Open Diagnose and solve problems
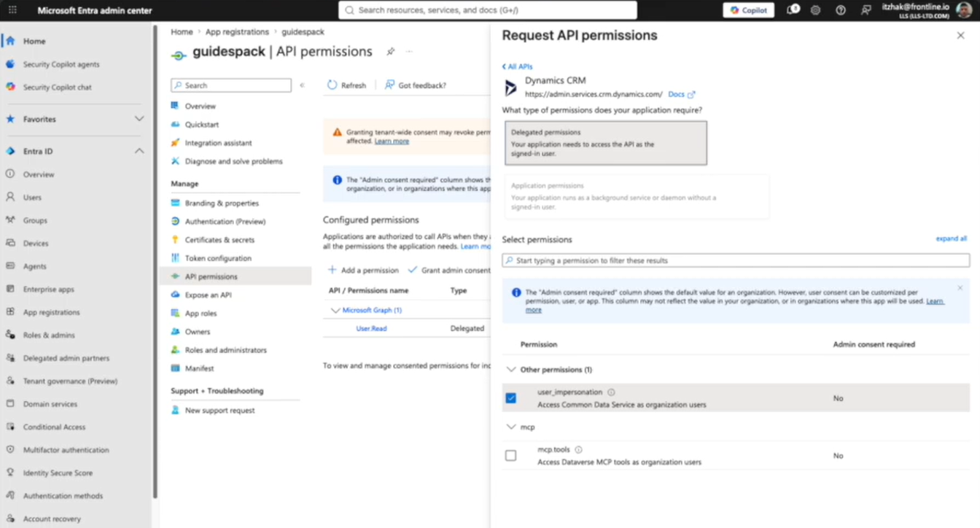 233,161
